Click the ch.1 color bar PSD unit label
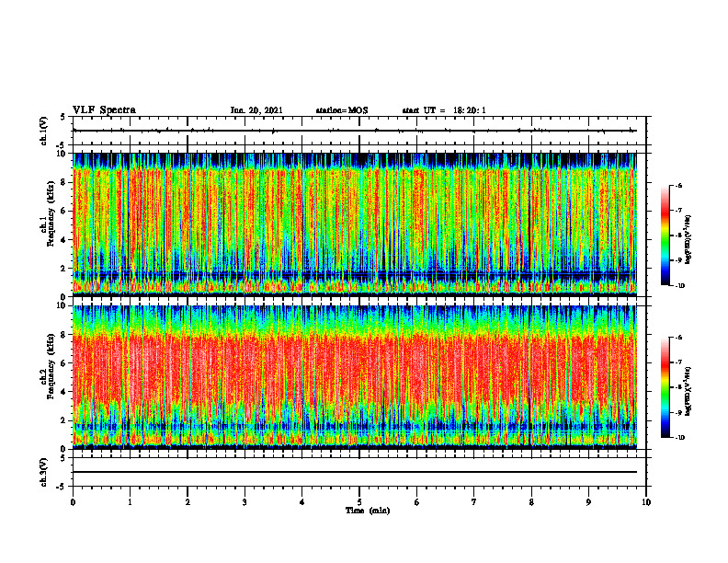728x563 pixels. 688,240
